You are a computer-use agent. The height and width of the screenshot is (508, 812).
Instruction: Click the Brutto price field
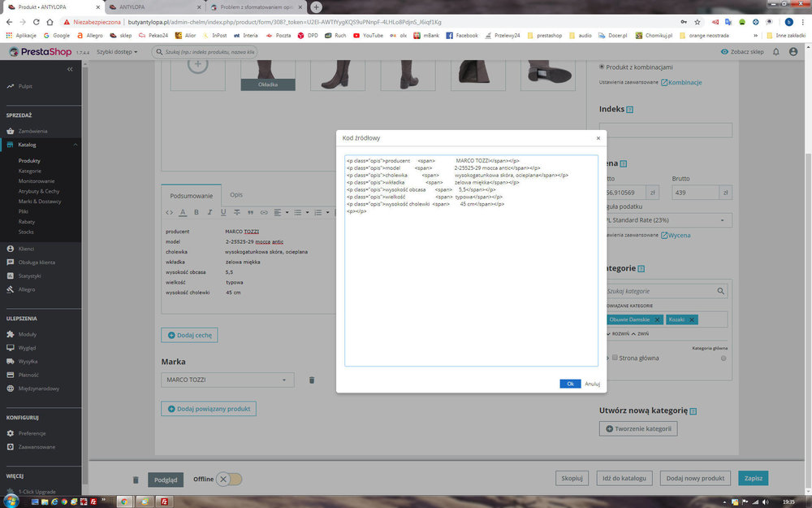[x=696, y=193]
